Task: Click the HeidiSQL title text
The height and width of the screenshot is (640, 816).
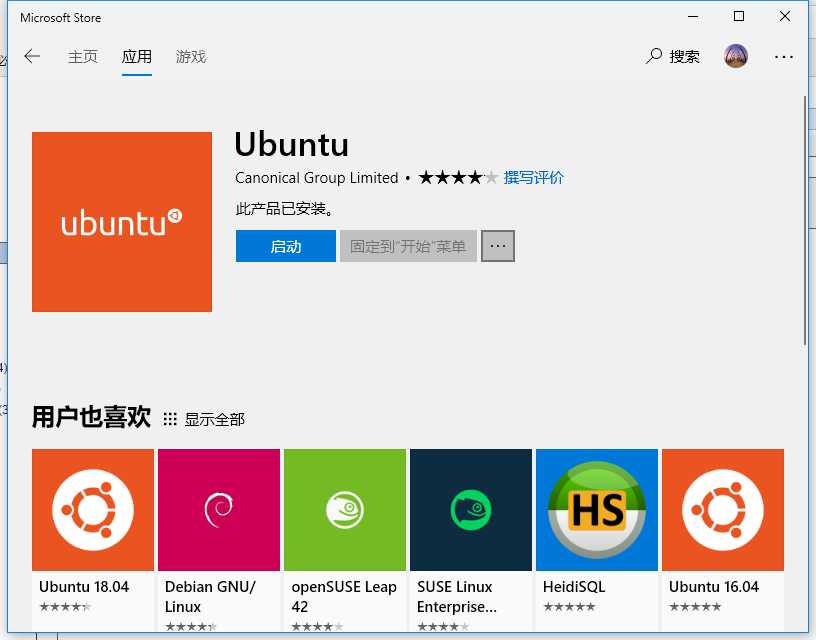Action: click(x=573, y=587)
